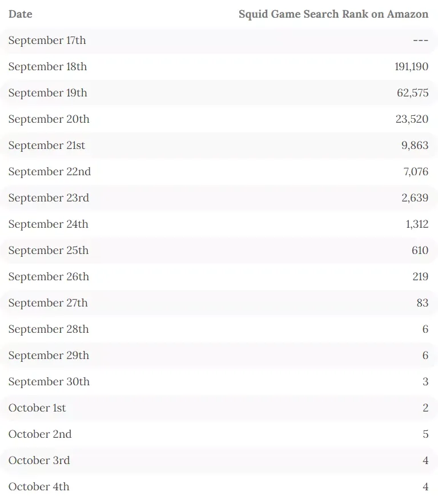Click the 219 rank value
438x504 pixels.
point(420,277)
